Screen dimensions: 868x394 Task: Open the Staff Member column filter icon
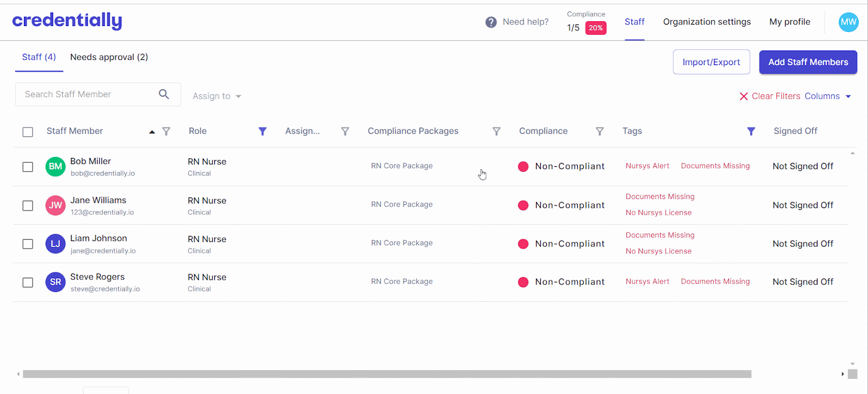click(x=167, y=131)
